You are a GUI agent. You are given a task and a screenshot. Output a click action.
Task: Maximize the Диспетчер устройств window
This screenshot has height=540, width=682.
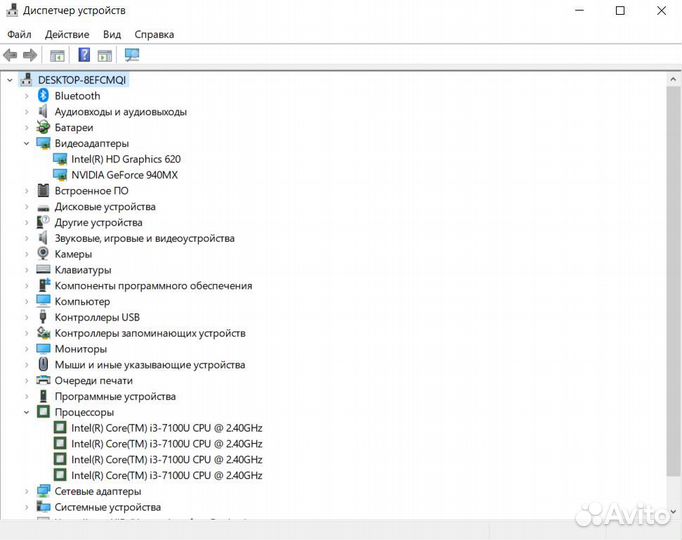click(x=620, y=10)
